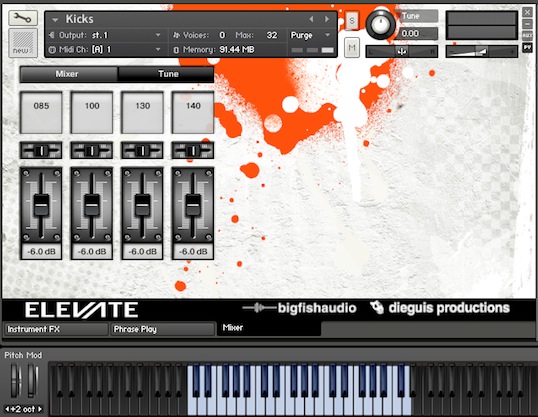
Task: Click the 085 channel -6.0 dB readout
Action: click(x=41, y=252)
